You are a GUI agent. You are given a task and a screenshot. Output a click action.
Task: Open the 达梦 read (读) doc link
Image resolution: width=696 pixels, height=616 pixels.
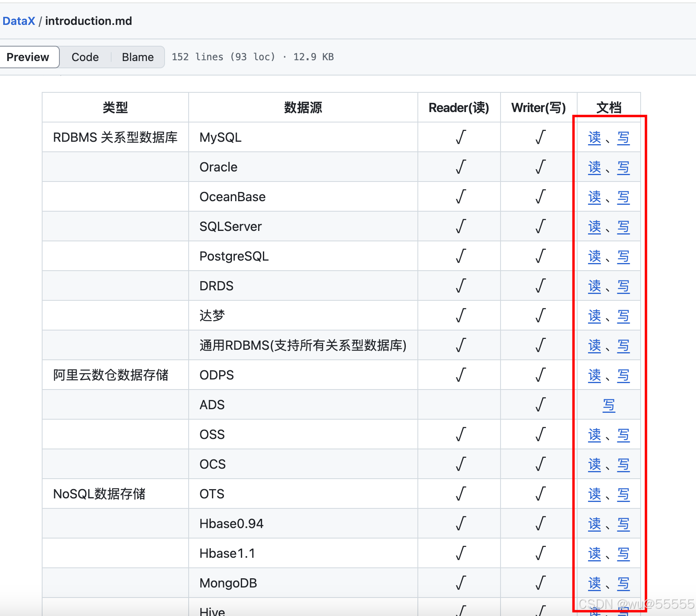594,316
